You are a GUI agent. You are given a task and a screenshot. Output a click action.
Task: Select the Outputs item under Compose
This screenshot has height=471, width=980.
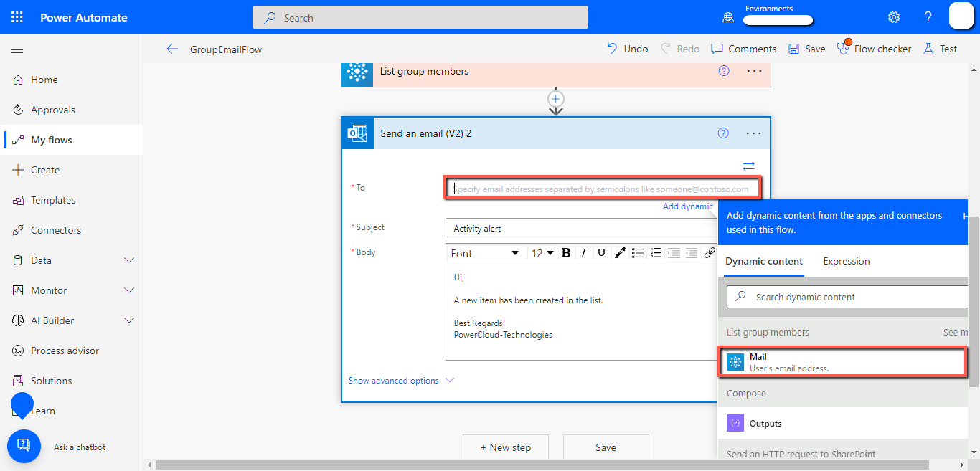[842, 423]
